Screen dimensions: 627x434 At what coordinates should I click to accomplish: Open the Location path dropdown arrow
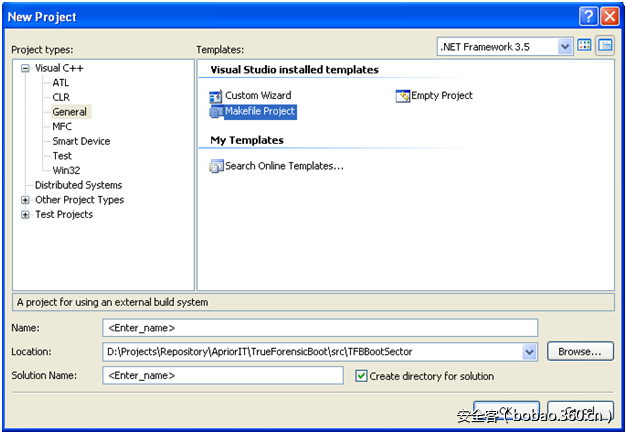point(529,352)
